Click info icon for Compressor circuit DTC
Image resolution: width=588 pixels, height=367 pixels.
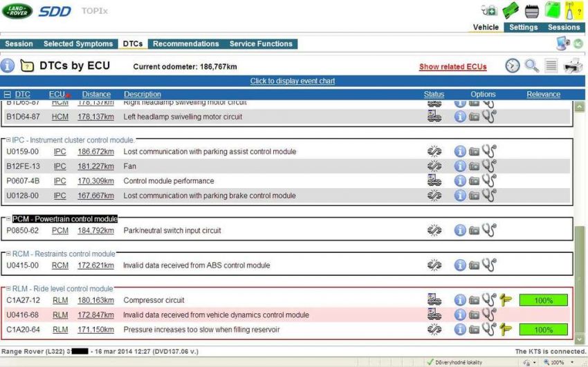460,300
